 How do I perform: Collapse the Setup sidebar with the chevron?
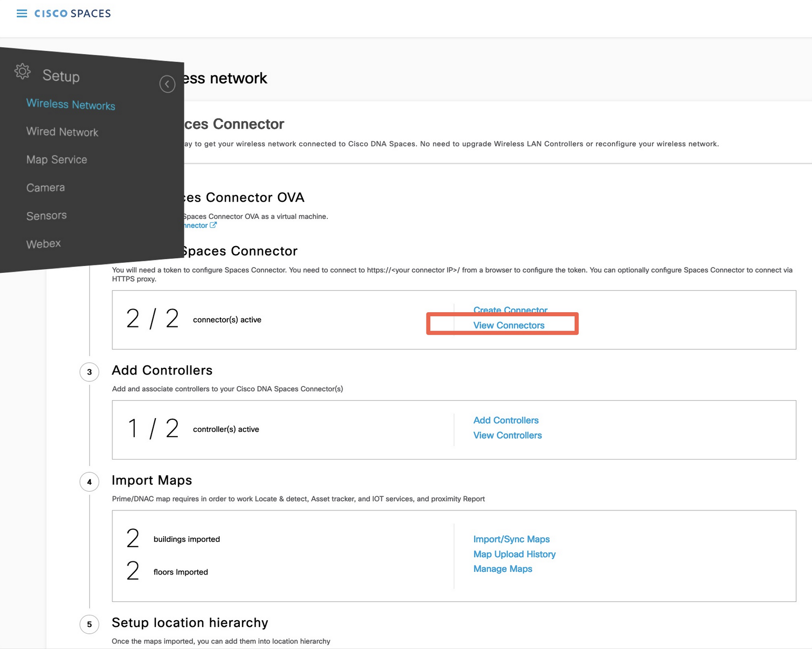tap(167, 84)
